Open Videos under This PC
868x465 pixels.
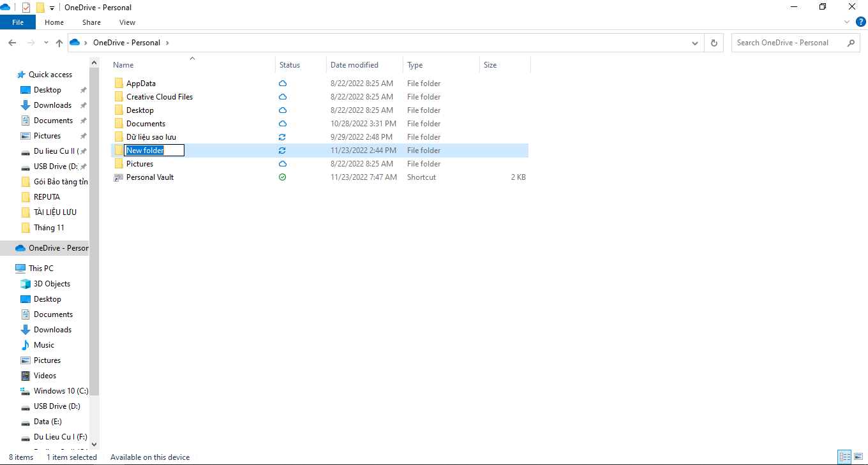(45, 376)
